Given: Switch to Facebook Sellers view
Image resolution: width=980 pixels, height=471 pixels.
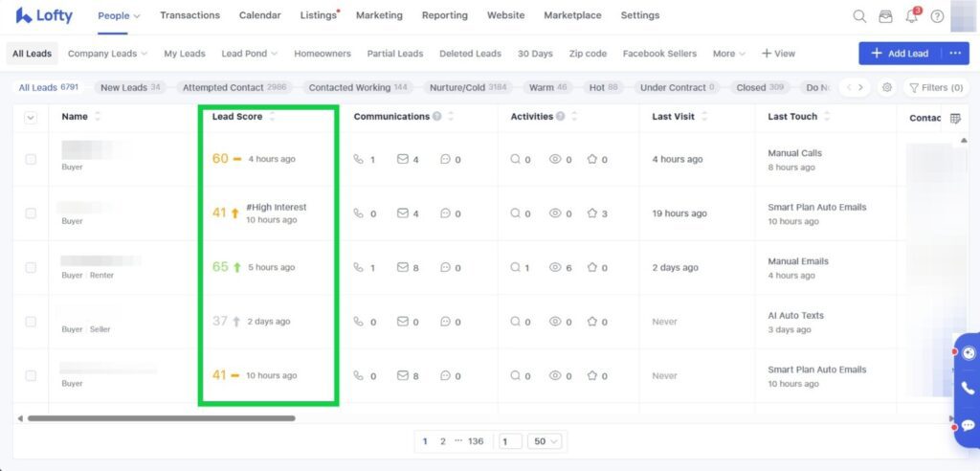Looking at the screenshot, I should 659,54.
